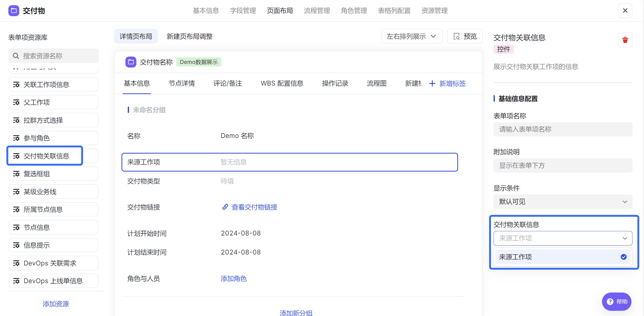Open the 显示条件 默认可见 dropdown

[x=563, y=202]
